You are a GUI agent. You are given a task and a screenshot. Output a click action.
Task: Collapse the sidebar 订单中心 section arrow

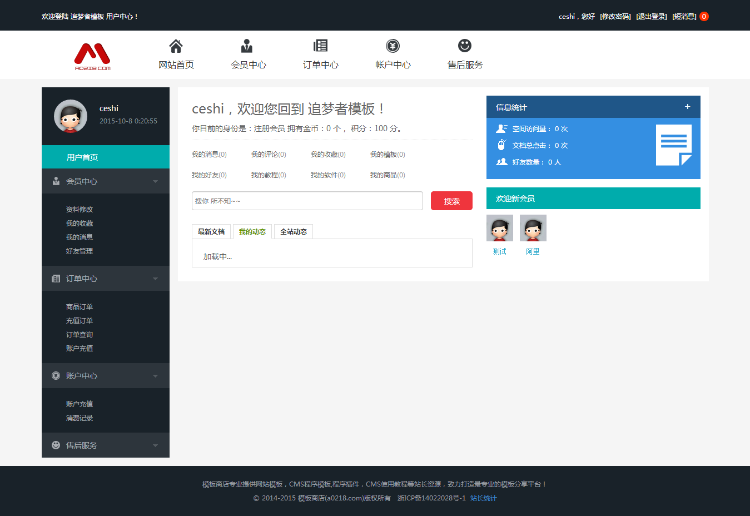click(x=155, y=279)
